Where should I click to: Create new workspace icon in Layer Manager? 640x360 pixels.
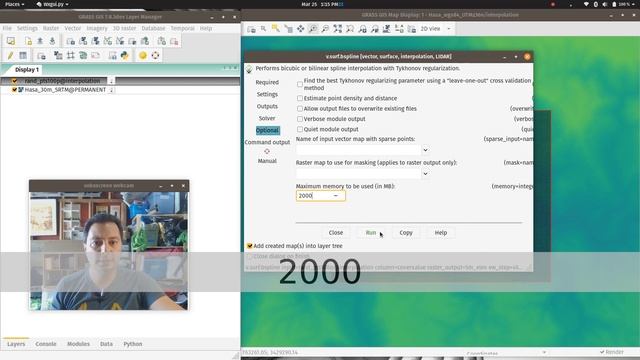[28, 41]
